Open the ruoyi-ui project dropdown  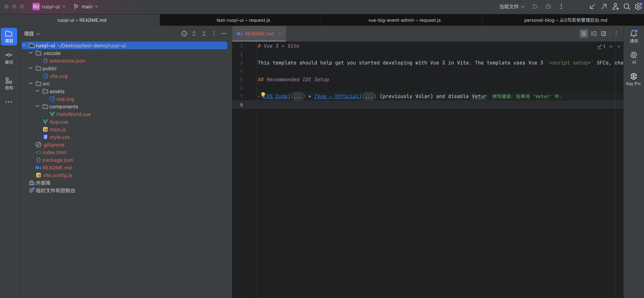49,7
